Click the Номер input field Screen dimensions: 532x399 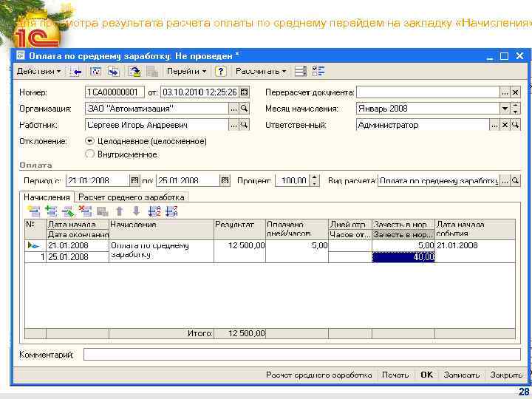click(x=115, y=92)
